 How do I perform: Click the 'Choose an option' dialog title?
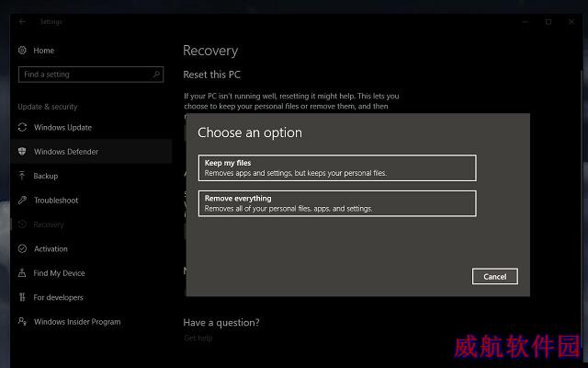(250, 132)
